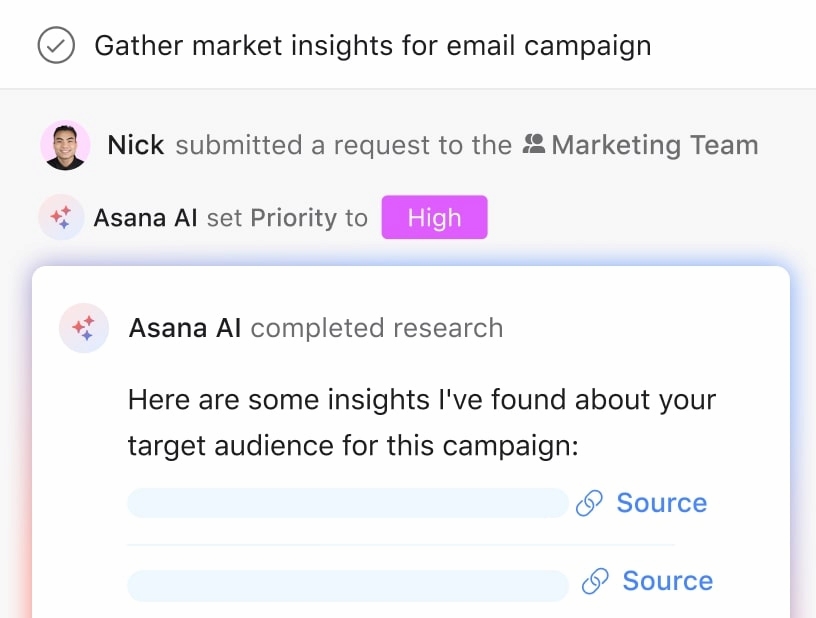Click the circular checkmark completion icon

57,44
